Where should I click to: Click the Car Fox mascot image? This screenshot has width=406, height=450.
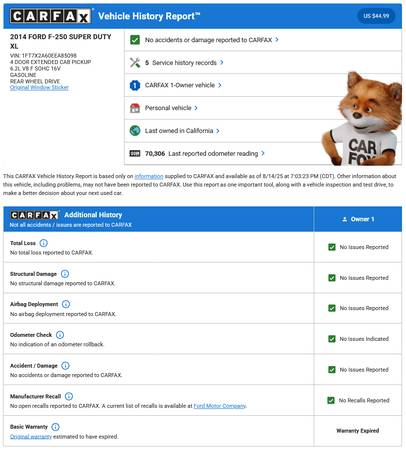point(362,119)
